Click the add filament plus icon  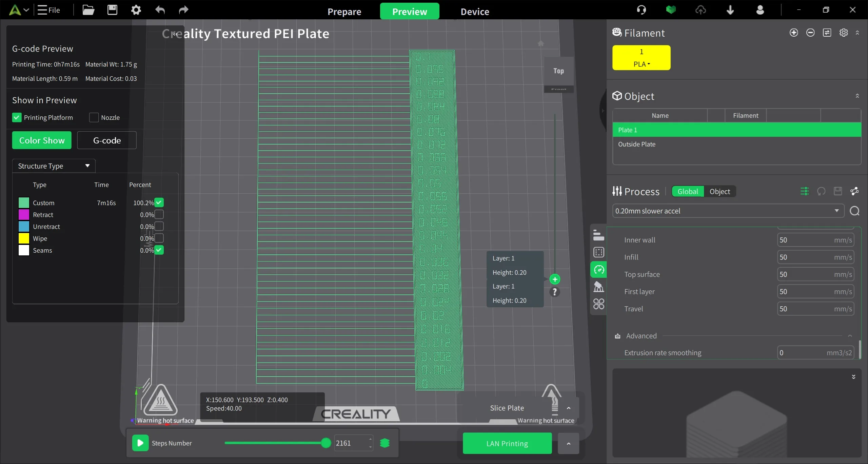coord(793,33)
